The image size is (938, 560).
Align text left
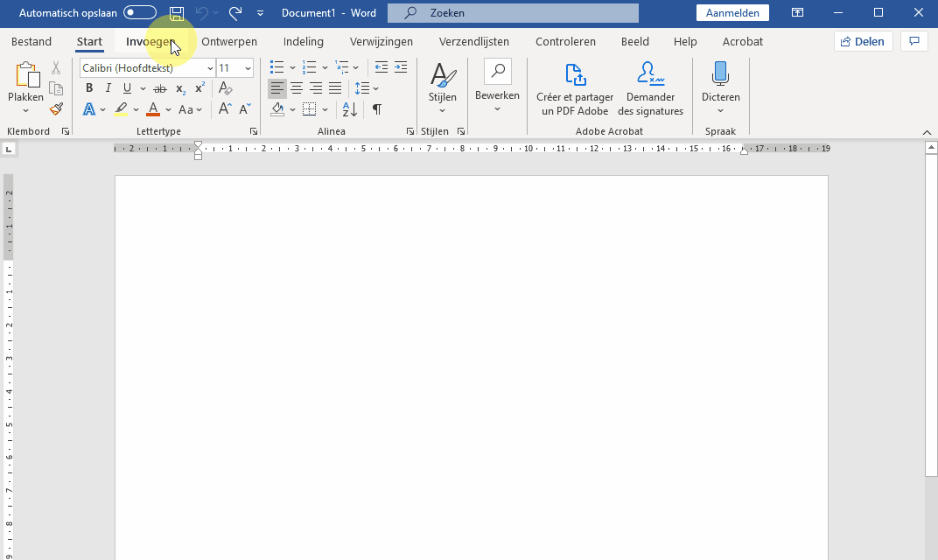tap(277, 88)
